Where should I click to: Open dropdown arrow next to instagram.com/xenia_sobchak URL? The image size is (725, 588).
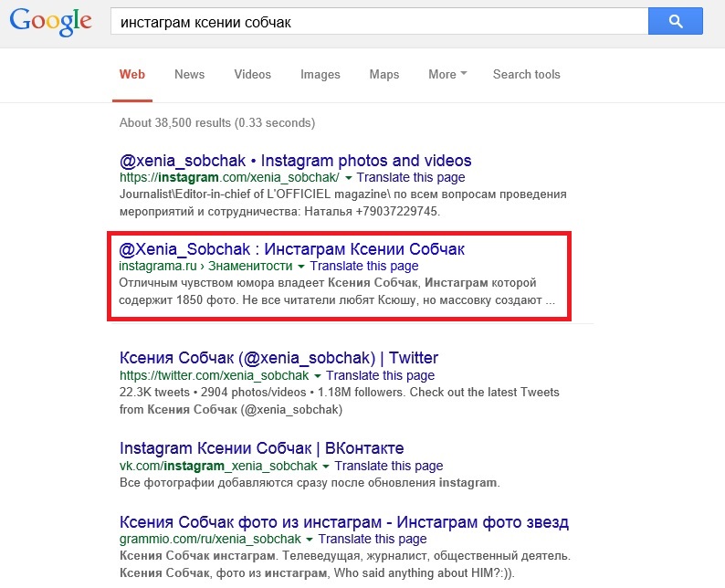tap(348, 178)
